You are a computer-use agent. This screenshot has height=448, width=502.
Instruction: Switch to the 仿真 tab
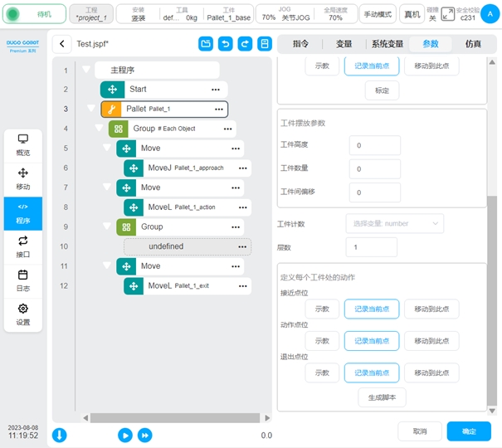473,44
